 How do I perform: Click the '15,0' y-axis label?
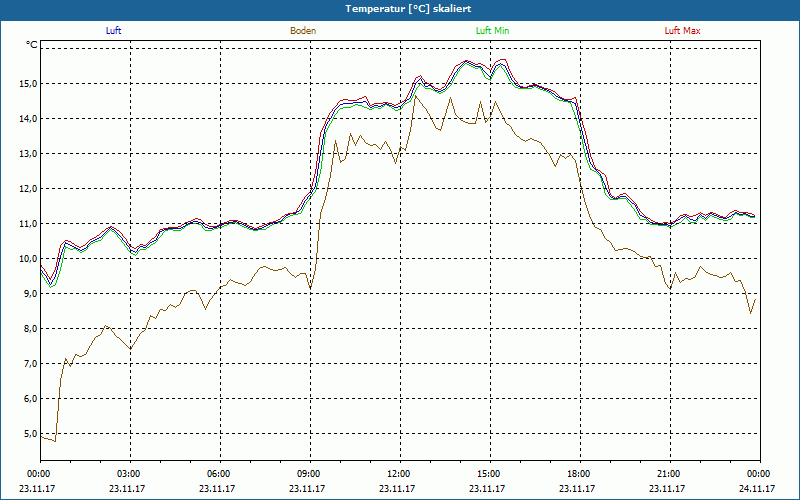pyautogui.click(x=29, y=83)
